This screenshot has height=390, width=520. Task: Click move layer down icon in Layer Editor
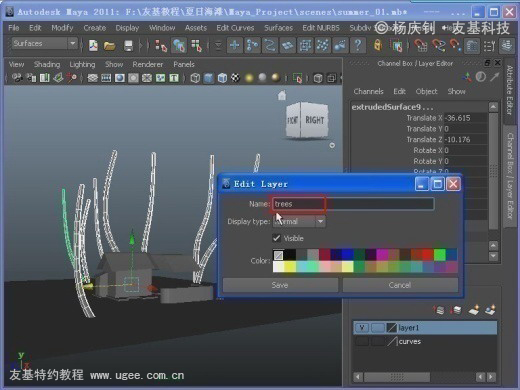point(456,310)
